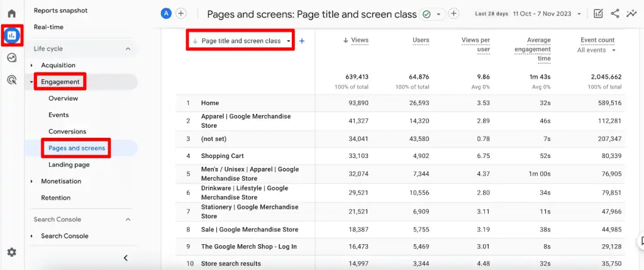Open the Engagement Overview report

click(64, 98)
